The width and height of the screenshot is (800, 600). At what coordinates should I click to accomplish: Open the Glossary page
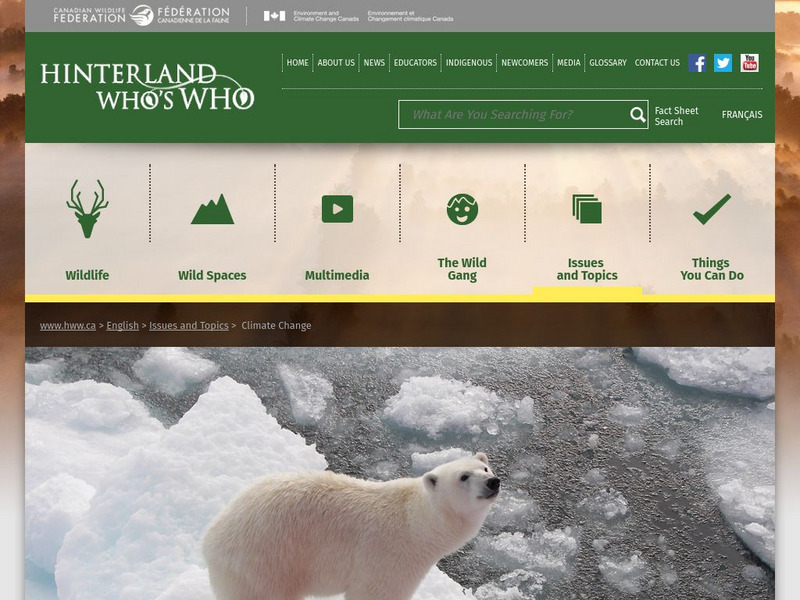(608, 63)
